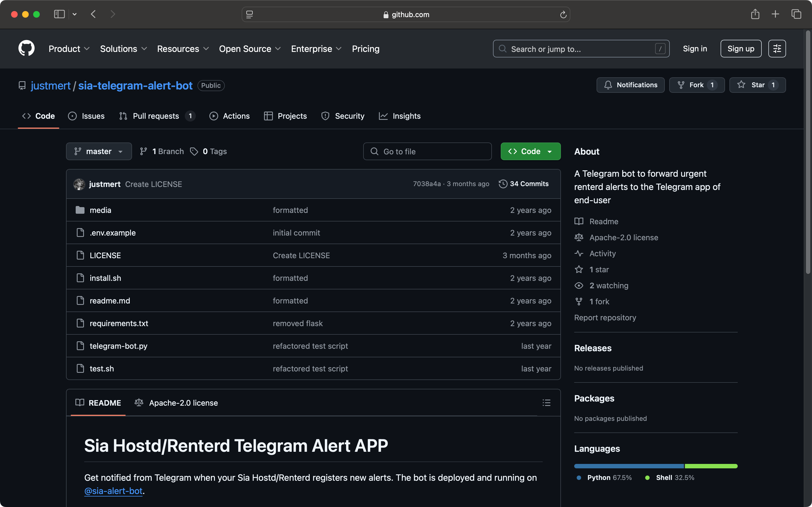The width and height of the screenshot is (812, 507).
Task: Select the Apache-2.0 license tab
Action: point(176,403)
